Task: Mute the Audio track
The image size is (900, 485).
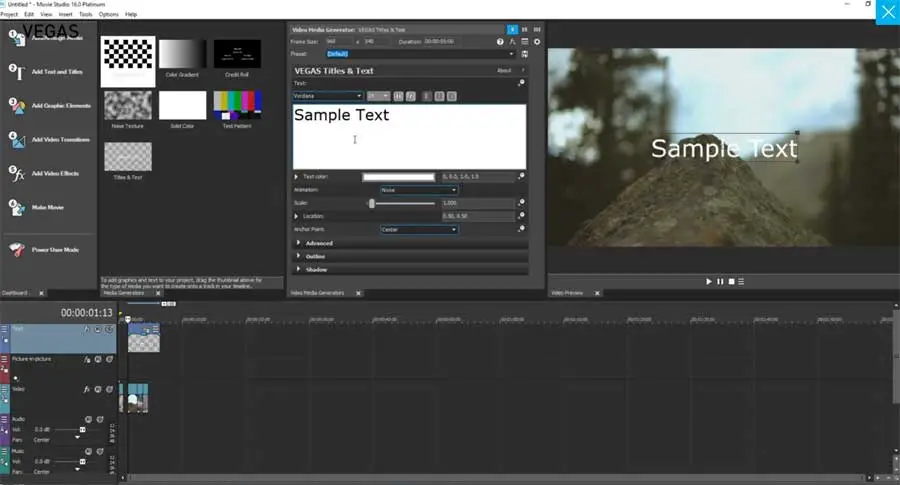Action: tap(88, 419)
